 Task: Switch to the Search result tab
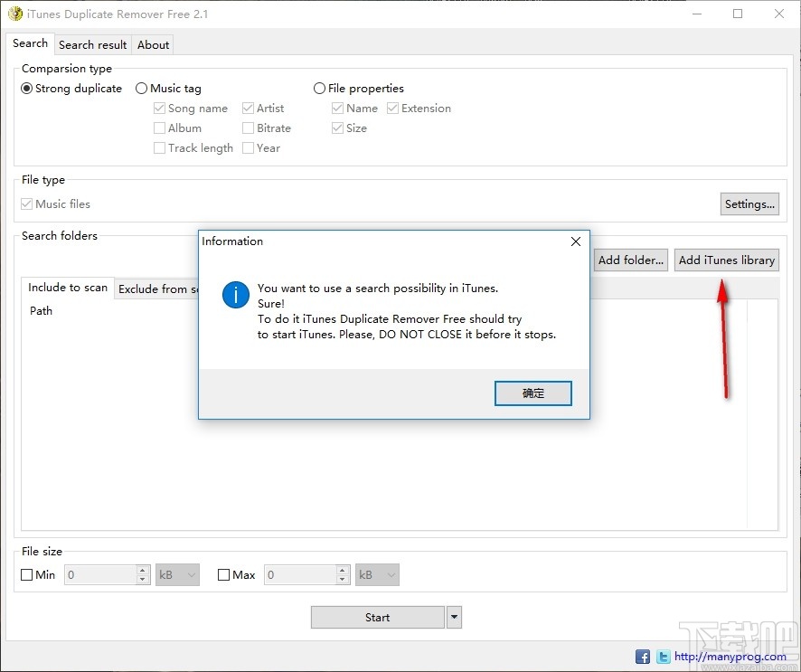pyautogui.click(x=92, y=44)
